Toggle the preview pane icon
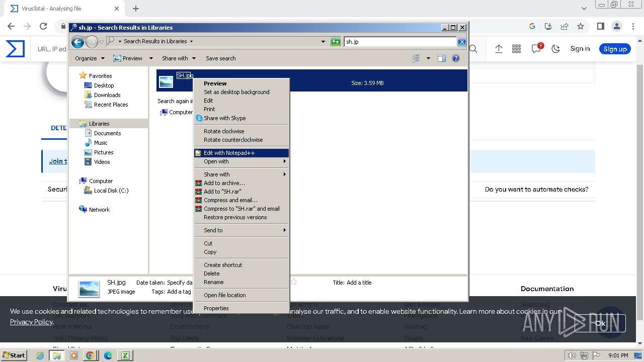644x362 pixels. coord(442,58)
